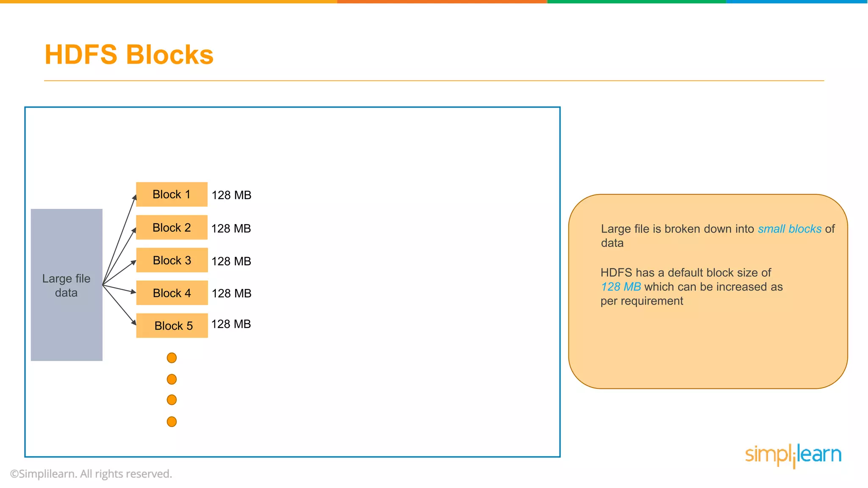Click the blue italic '128 MB' text
The image size is (868, 488).
coord(621,287)
